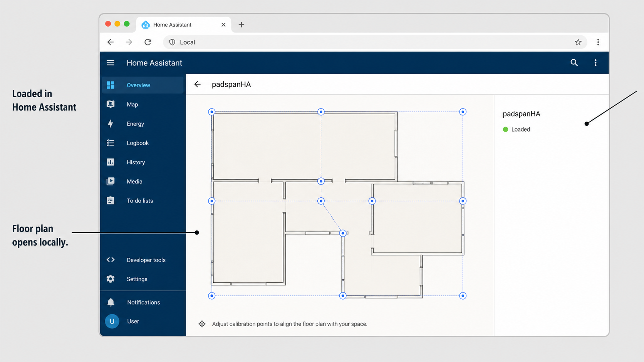This screenshot has width=644, height=362.
Task: Open Developer tools in sidebar
Action: click(x=143, y=260)
